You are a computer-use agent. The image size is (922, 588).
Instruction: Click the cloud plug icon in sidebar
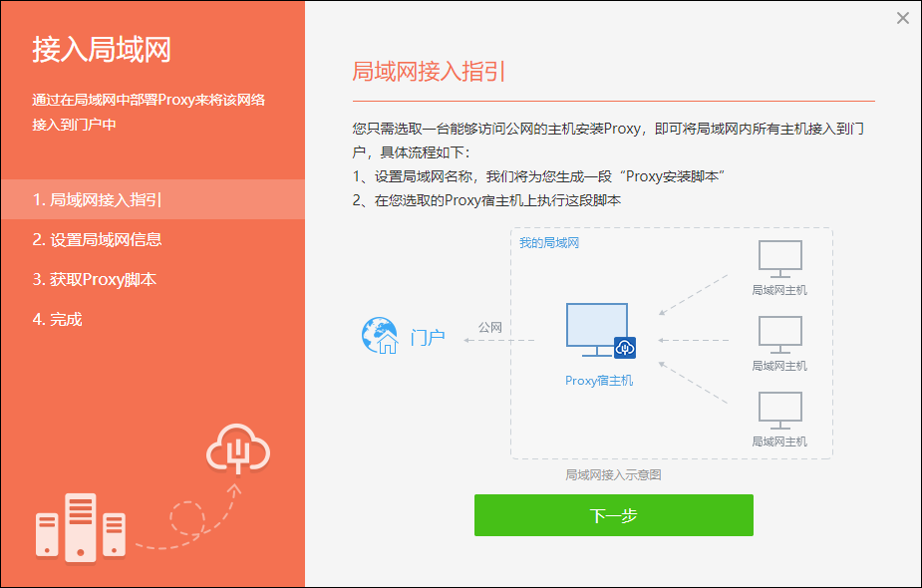pos(238,448)
